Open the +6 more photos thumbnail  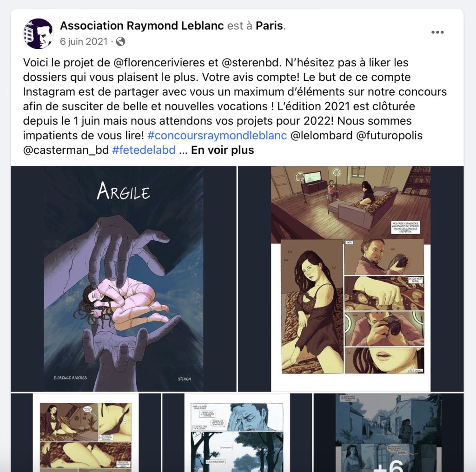tap(389, 433)
